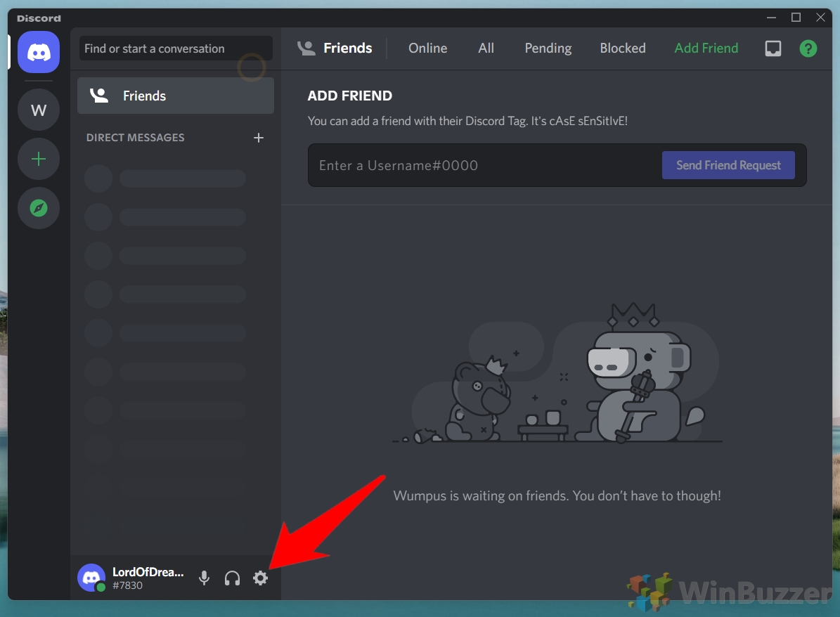Maximize the Discord window
840x617 pixels.
tap(796, 18)
